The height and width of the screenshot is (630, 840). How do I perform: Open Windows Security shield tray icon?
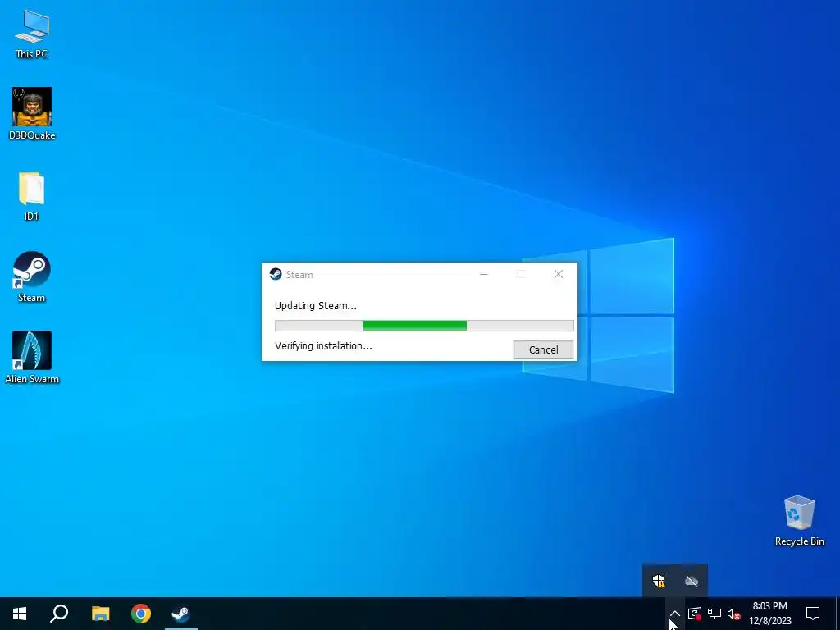pos(659,581)
